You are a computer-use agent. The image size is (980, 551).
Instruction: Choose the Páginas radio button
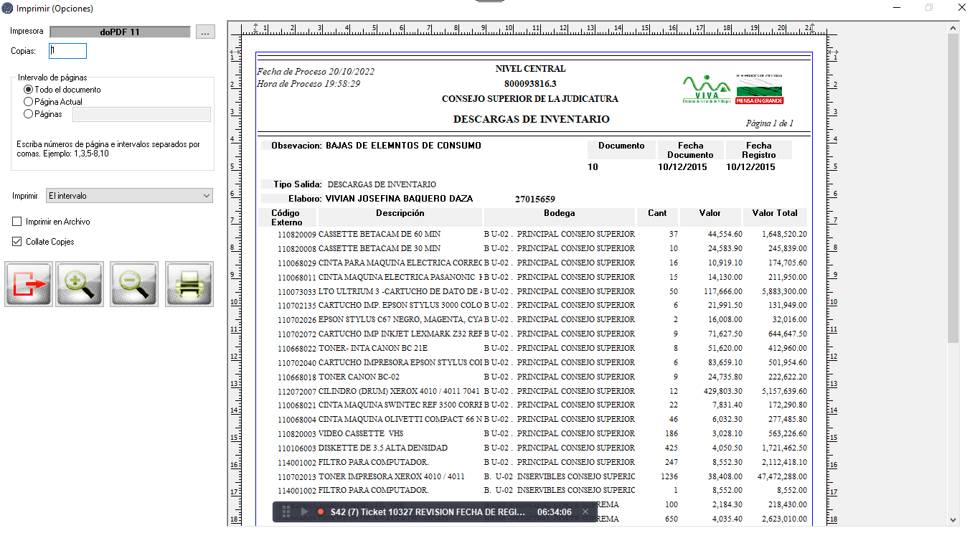(29, 113)
